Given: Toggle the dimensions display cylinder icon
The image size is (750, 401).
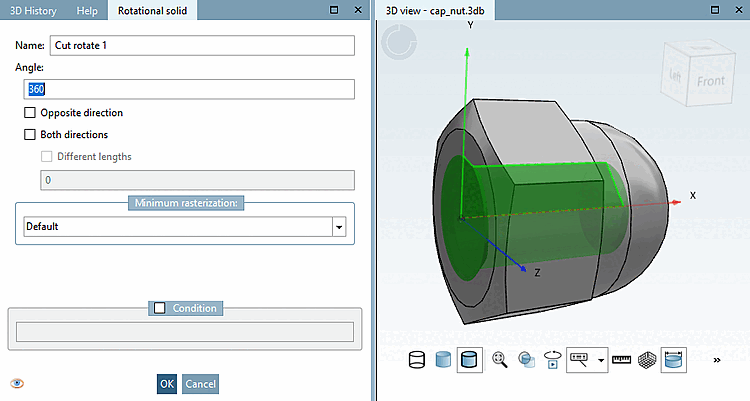Looking at the screenshot, I should tap(674, 358).
